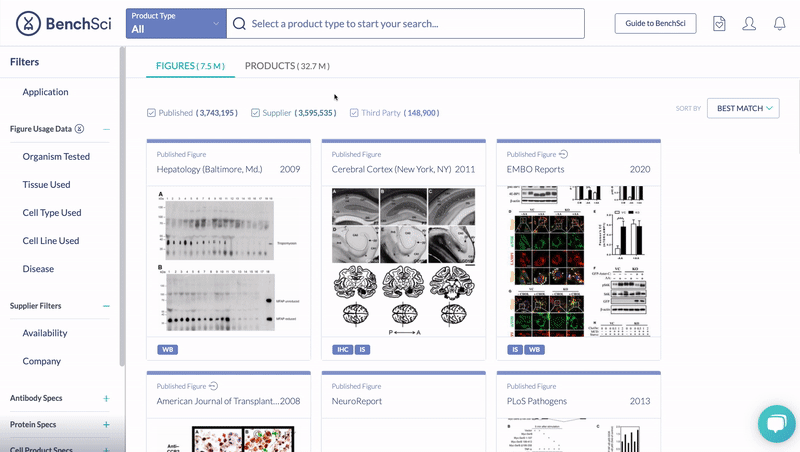
Task: Click the WB tag on EMBO Reports card
Action: click(534, 349)
